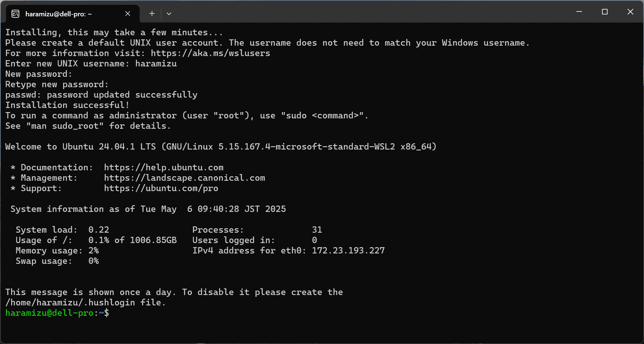Click the "man sudo_root" text
The width and height of the screenshot is (644, 344).
pos(65,126)
